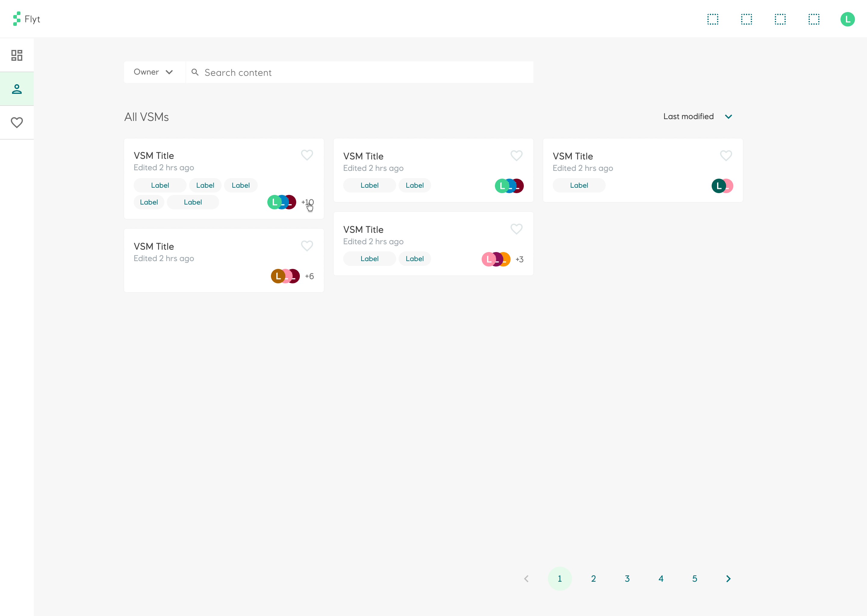Click the first dashed placeholder icon in the header
This screenshot has height=616, width=867.
click(x=713, y=19)
